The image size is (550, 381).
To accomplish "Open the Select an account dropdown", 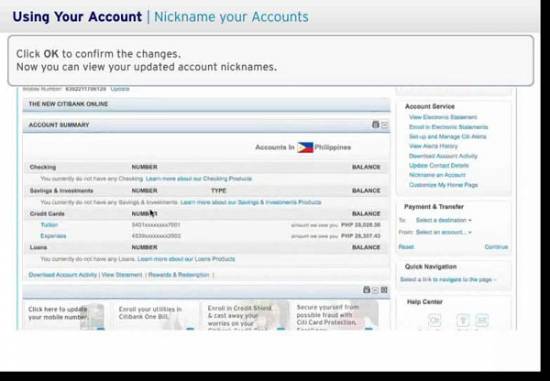I will click(x=444, y=232).
